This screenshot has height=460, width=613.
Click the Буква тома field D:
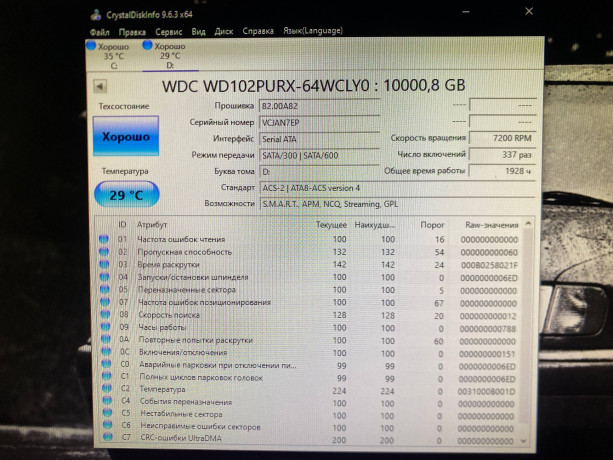pyautogui.click(x=319, y=172)
